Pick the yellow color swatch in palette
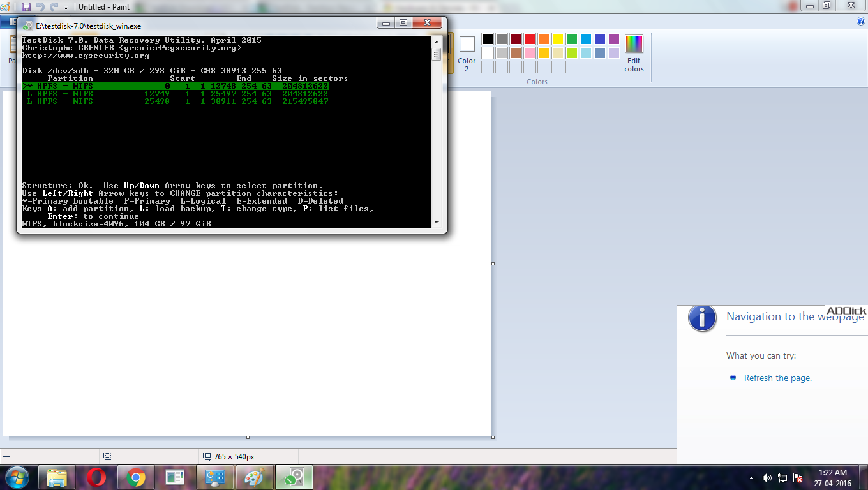Viewport: 868px width, 490px height. (x=558, y=39)
